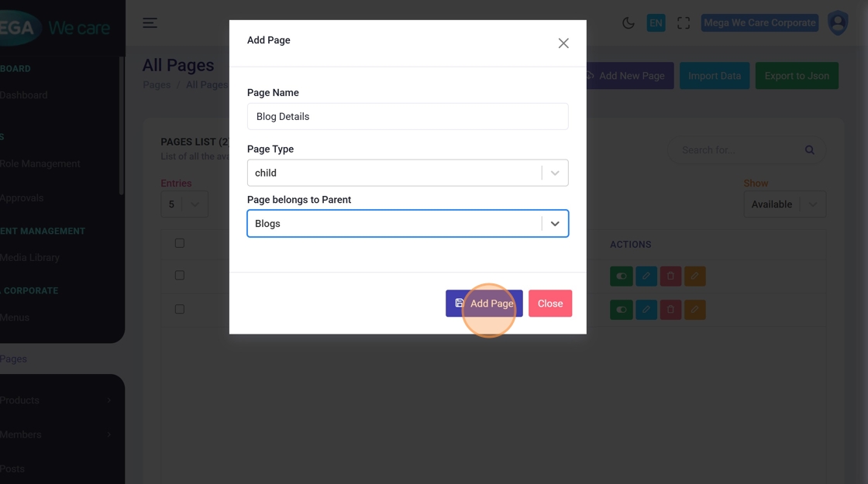The width and height of the screenshot is (868, 484).
Task: Click the Page Name input field
Action: pyautogui.click(x=408, y=117)
